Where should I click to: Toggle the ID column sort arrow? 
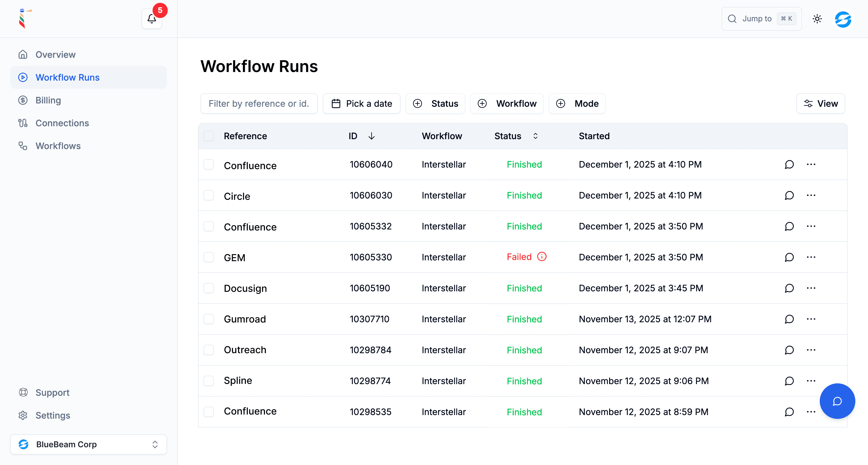[372, 136]
